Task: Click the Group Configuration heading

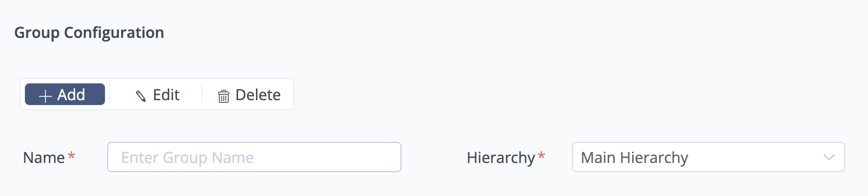Action: (x=89, y=32)
